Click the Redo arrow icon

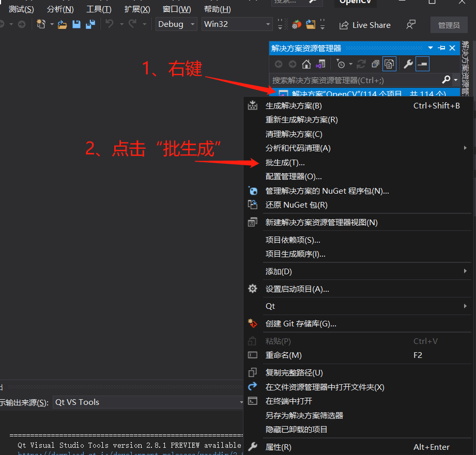pos(132,24)
